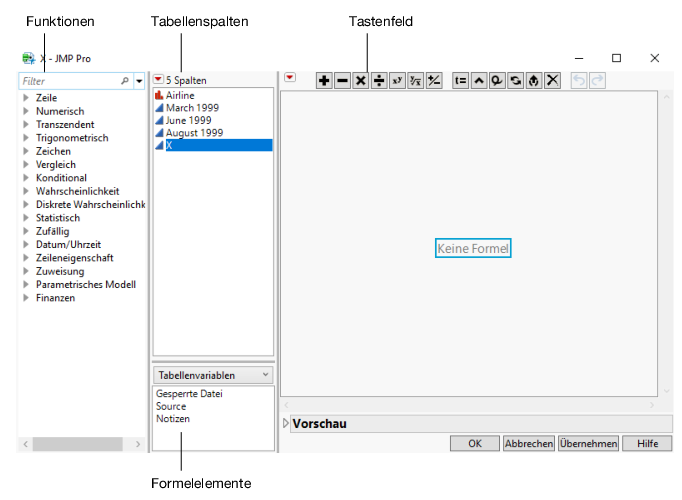This screenshot has height=500, width=682.
Task: Click the change sign (+/-) keypad button
Action: point(434,81)
